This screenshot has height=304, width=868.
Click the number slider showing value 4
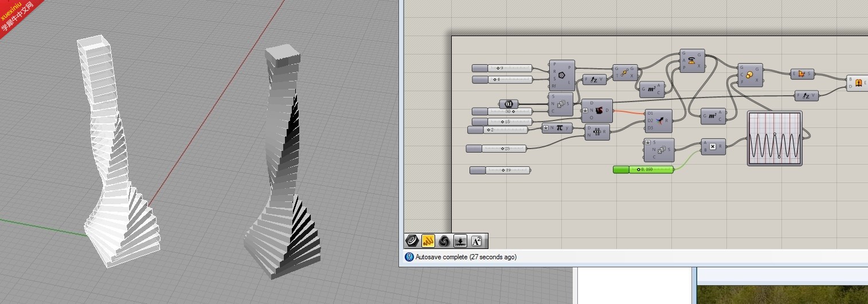tap(502, 79)
